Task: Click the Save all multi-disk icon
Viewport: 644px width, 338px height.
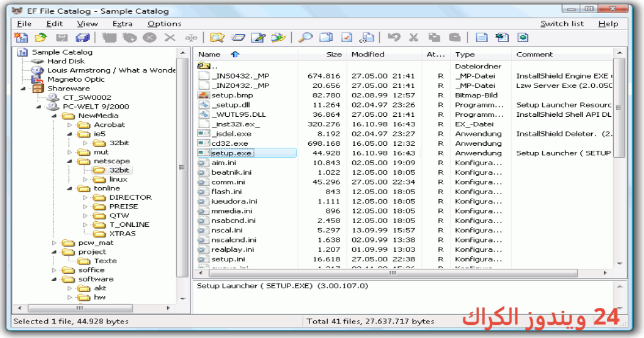Action: point(82,38)
